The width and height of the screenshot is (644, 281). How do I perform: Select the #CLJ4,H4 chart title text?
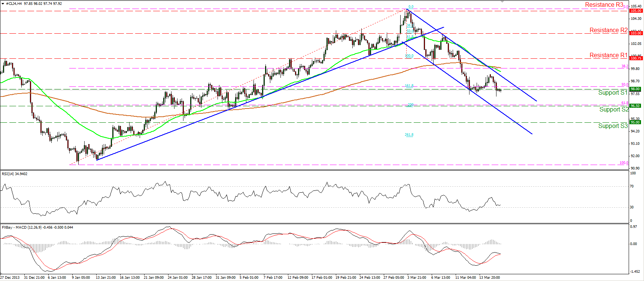[x=14, y=3]
